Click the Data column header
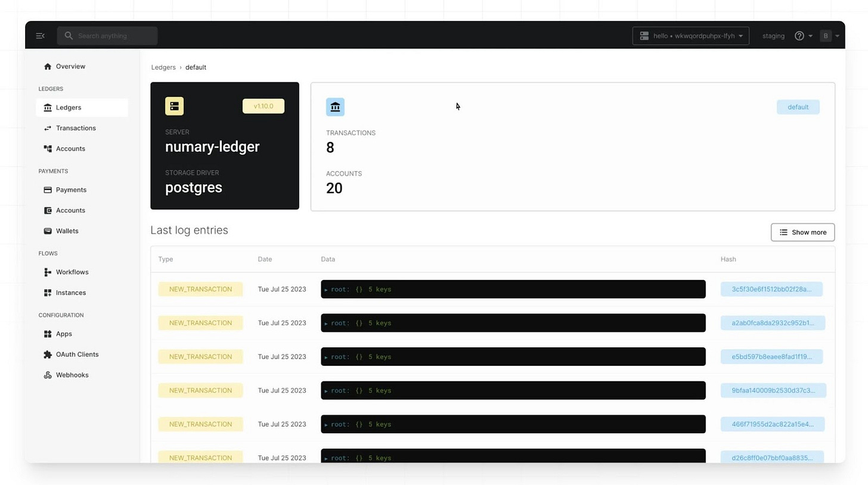 click(328, 259)
